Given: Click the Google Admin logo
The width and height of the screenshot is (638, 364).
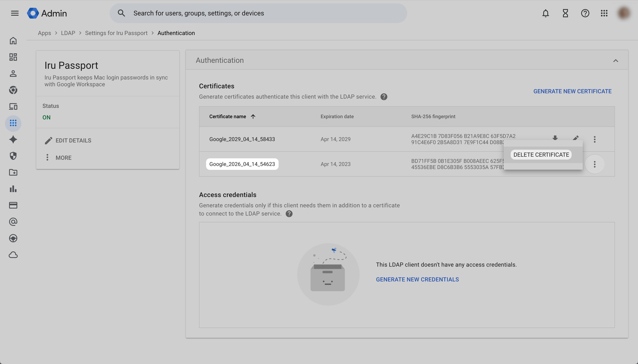Looking at the screenshot, I should point(47,13).
